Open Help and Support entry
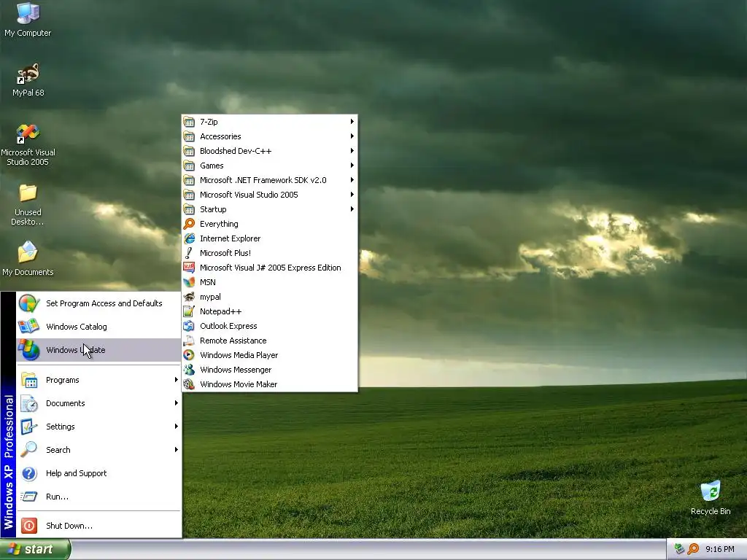The image size is (747, 560). pos(98,473)
